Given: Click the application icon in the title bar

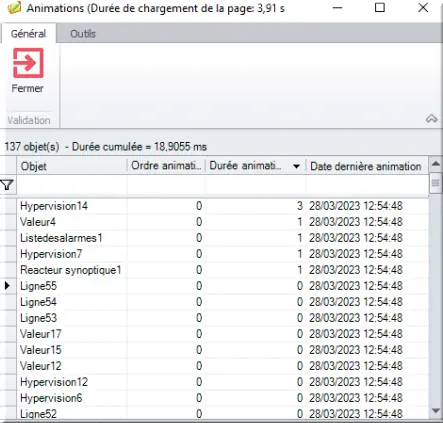Looking at the screenshot, I should [x=14, y=7].
